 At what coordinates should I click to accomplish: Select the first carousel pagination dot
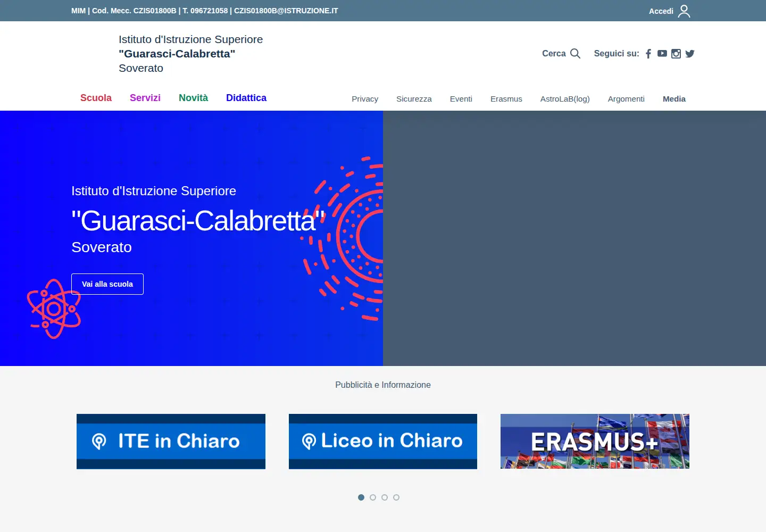pyautogui.click(x=361, y=497)
